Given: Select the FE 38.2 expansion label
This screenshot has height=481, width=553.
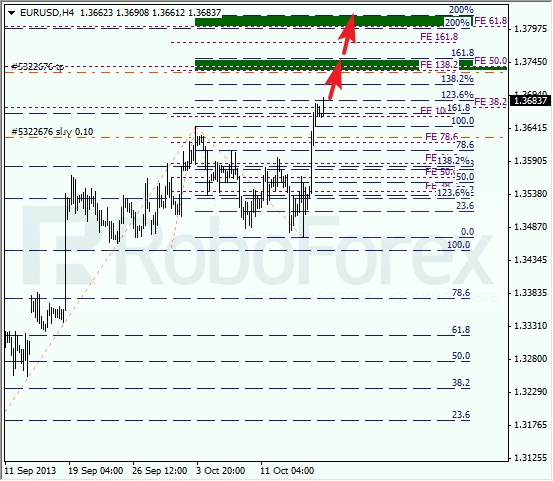Looking at the screenshot, I should coord(490,102).
